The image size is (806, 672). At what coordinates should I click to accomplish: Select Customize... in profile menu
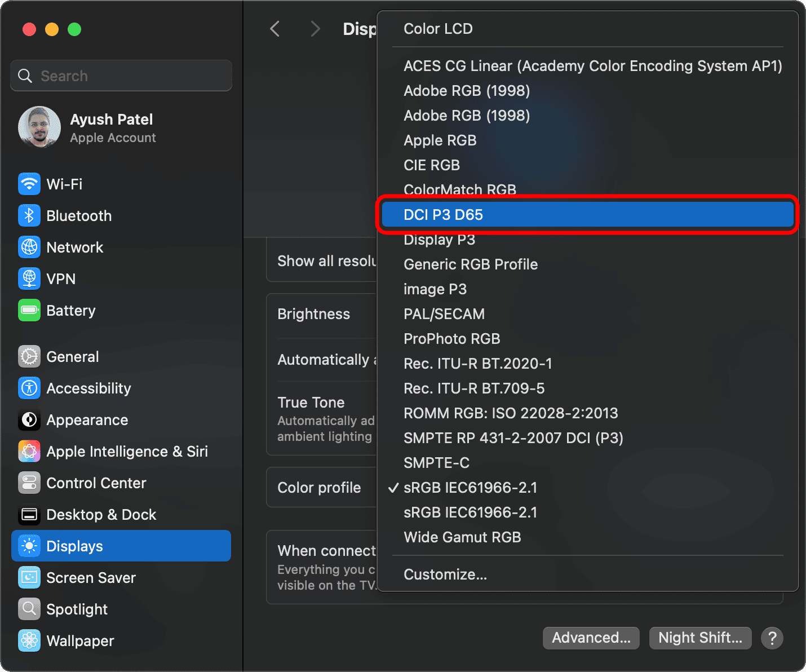[445, 574]
